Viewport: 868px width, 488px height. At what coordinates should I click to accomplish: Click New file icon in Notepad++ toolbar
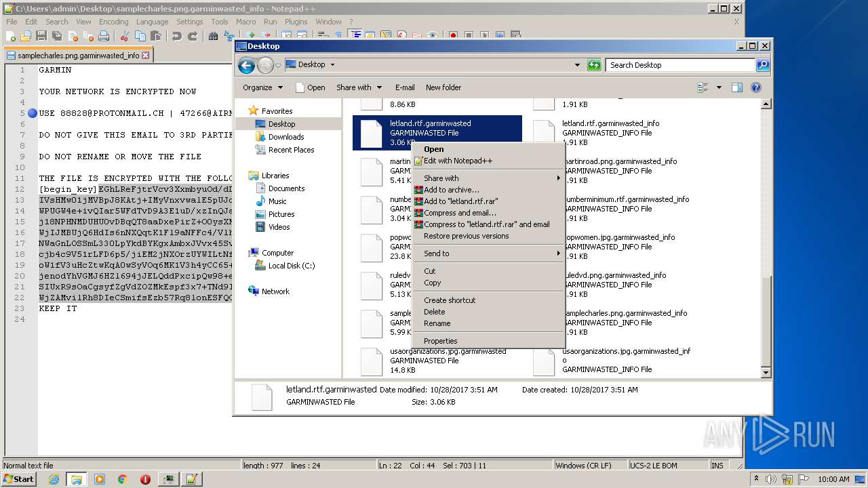11,36
